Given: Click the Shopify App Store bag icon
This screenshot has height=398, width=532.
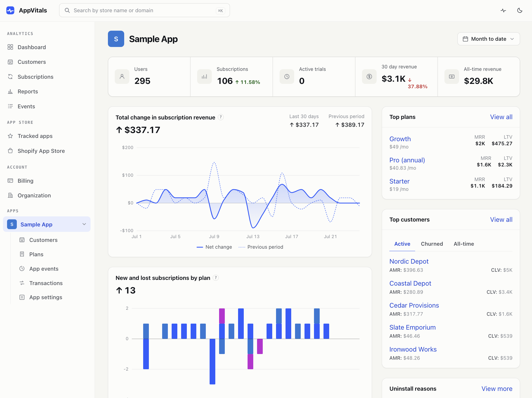Looking at the screenshot, I should [x=10, y=151].
